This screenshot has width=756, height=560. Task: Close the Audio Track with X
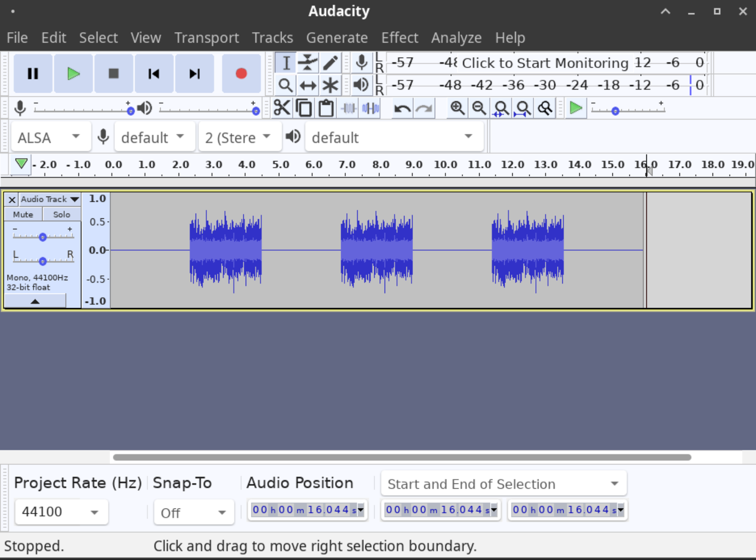click(12, 199)
